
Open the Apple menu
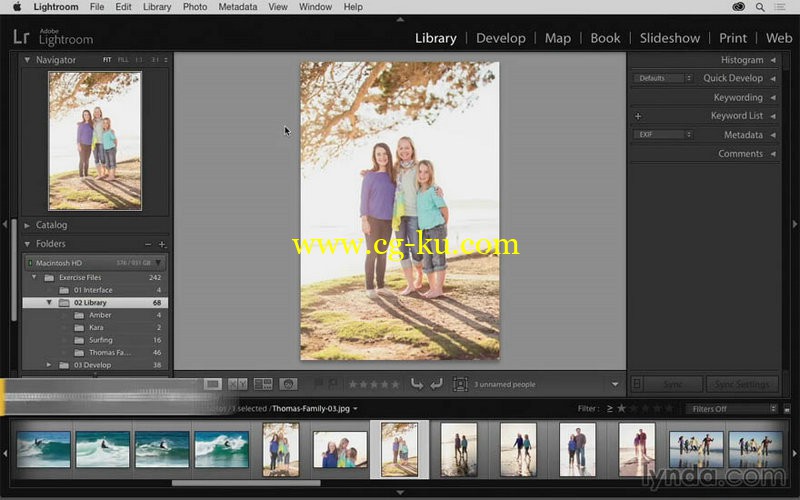[16, 7]
